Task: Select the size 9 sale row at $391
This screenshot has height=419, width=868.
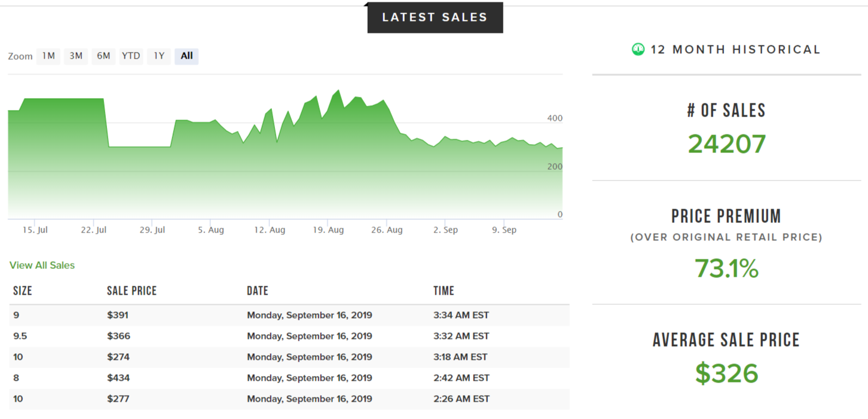Action: tap(289, 316)
